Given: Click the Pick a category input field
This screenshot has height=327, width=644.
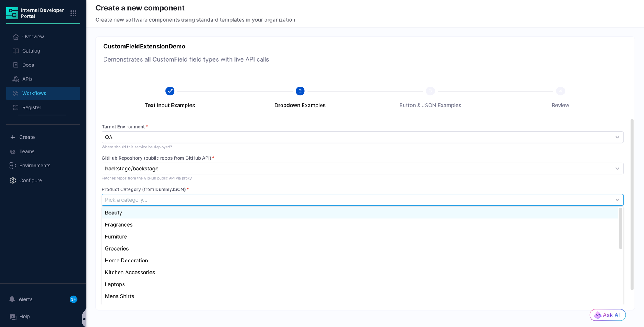Looking at the screenshot, I should pos(358,200).
